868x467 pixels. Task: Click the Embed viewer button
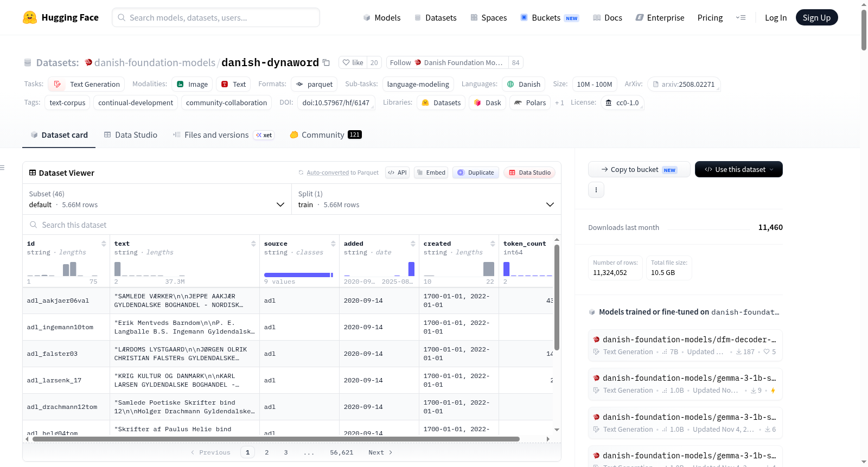pos(431,172)
